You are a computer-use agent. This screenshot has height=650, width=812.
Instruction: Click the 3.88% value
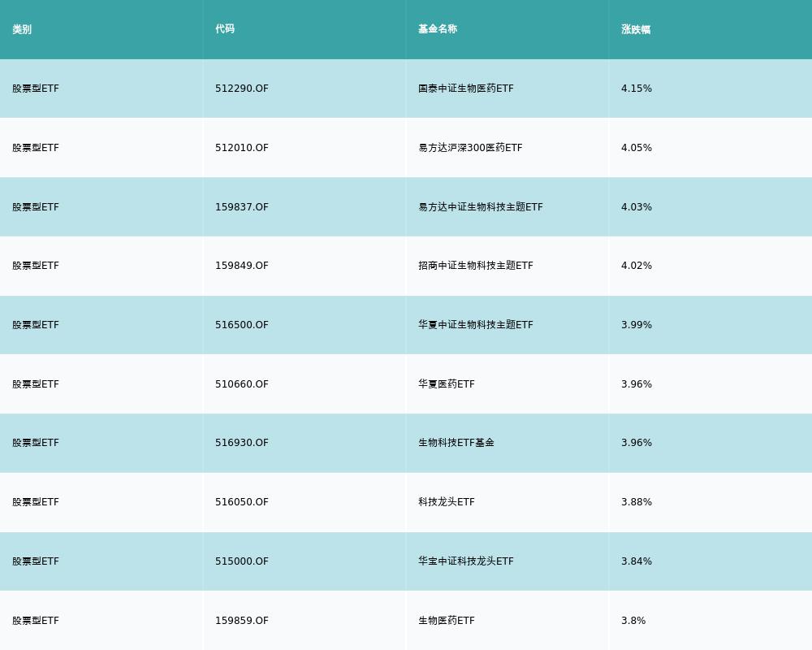(x=637, y=502)
